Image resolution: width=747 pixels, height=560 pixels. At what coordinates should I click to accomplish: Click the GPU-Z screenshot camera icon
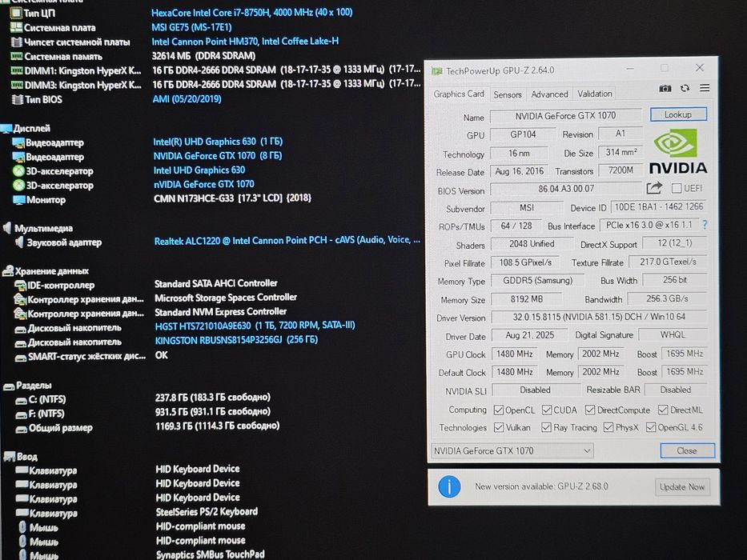click(665, 89)
